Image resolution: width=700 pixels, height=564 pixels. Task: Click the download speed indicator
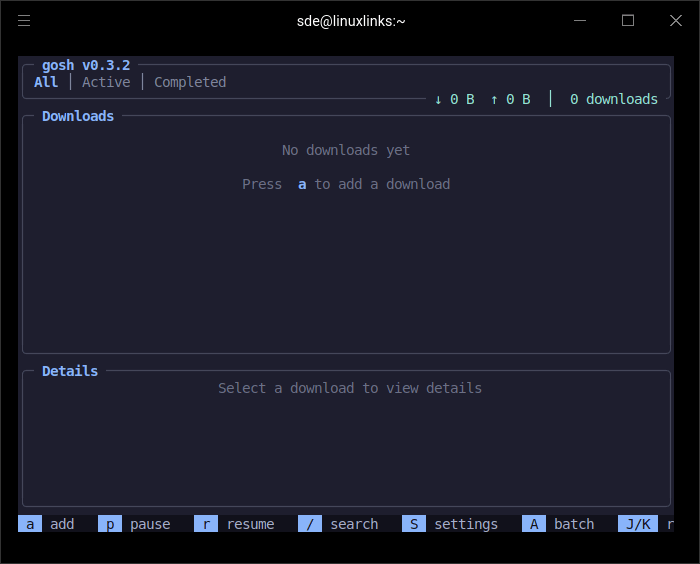click(454, 99)
